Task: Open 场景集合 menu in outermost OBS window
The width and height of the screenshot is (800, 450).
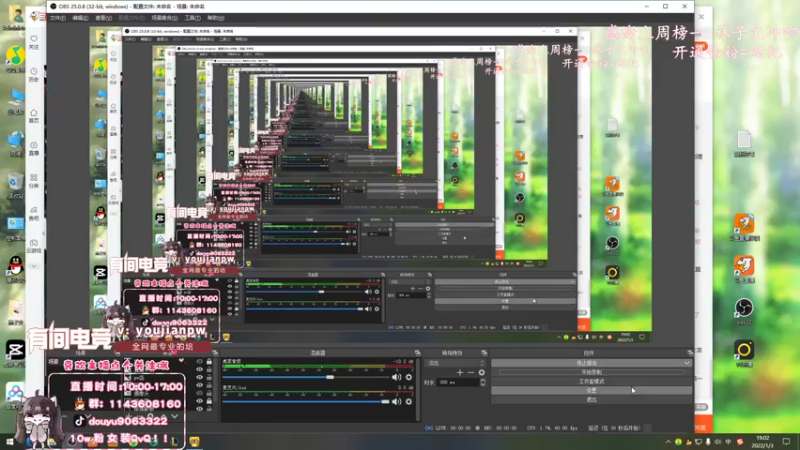Action: 164,18
